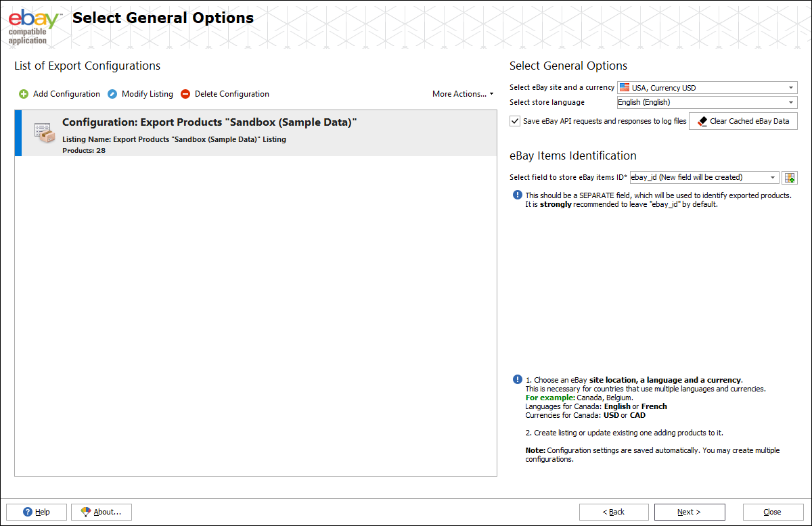The height and width of the screenshot is (526, 812).
Task: Click the red Delete Configuration minus icon
Action: pyautogui.click(x=185, y=94)
